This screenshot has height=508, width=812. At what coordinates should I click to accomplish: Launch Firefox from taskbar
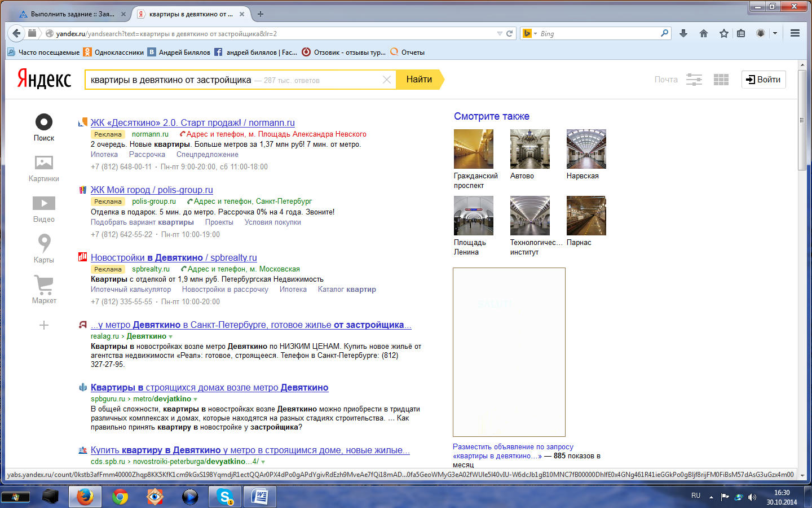tap(85, 497)
